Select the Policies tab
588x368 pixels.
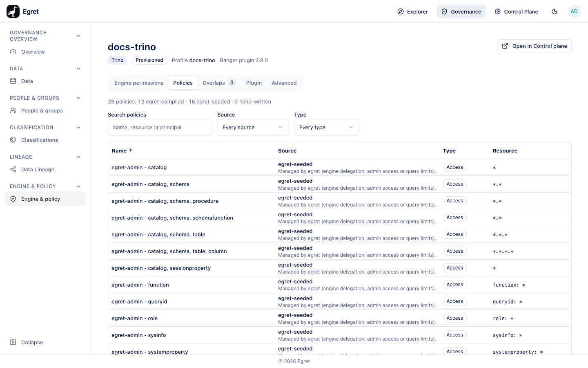tap(183, 83)
